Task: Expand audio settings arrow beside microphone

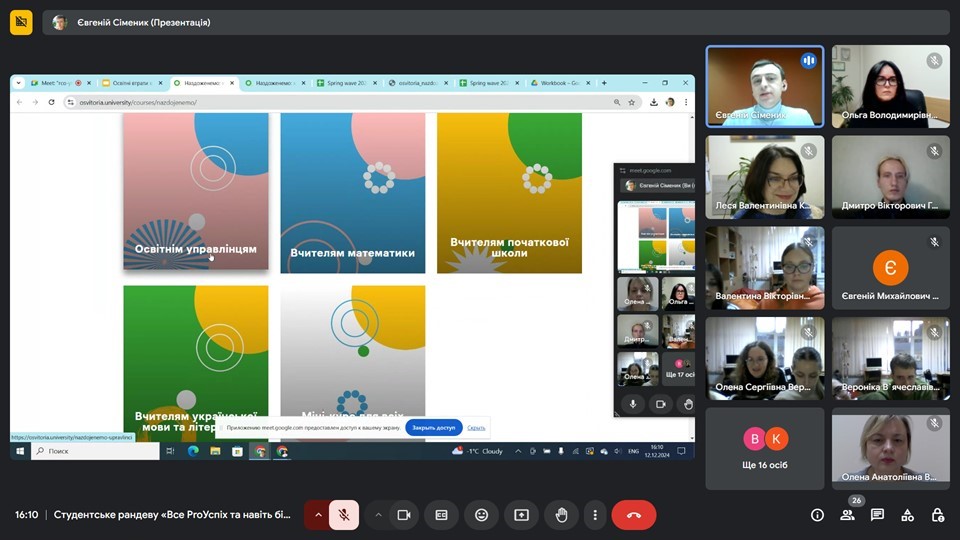Action: coord(318,515)
